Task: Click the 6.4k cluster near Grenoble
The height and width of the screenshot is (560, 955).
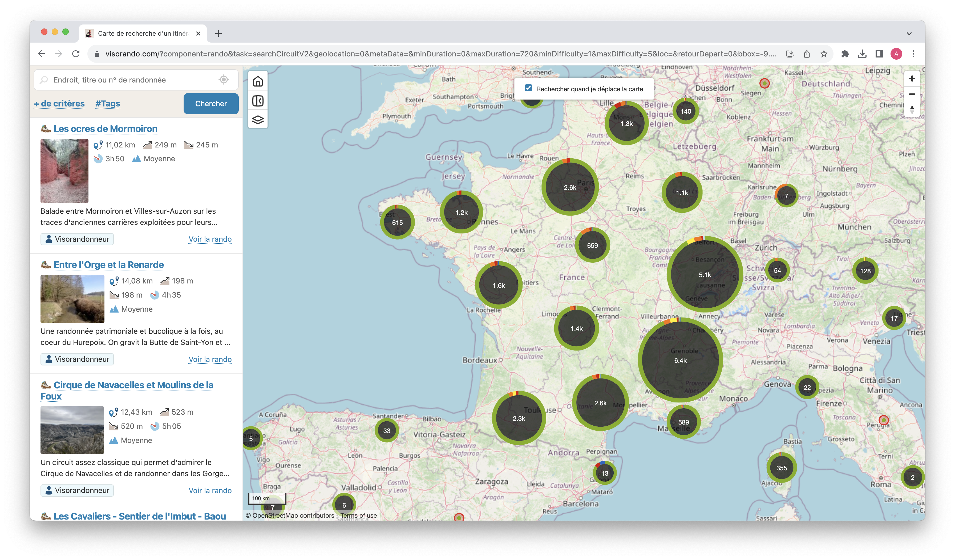Action: click(x=680, y=360)
